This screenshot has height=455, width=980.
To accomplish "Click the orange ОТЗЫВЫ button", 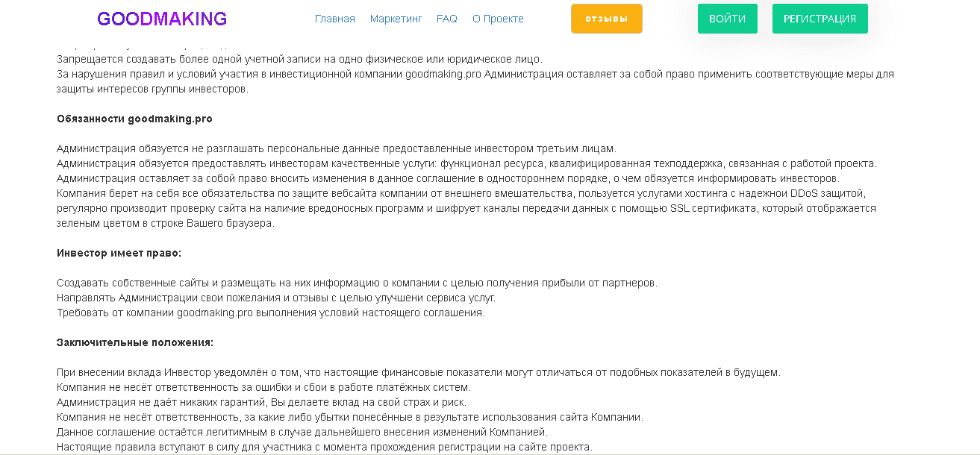I will coord(606,19).
